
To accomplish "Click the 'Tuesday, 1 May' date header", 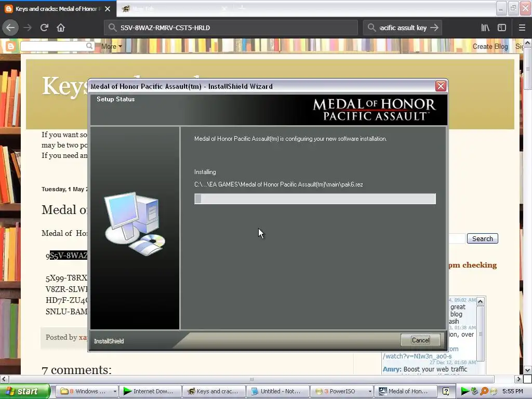I will pos(64,189).
